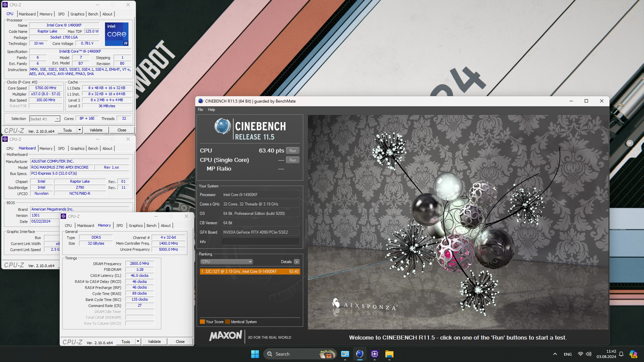Image resolution: width=644 pixels, height=362 pixels.
Task: Run the CPU Single Core test
Action: point(292,160)
